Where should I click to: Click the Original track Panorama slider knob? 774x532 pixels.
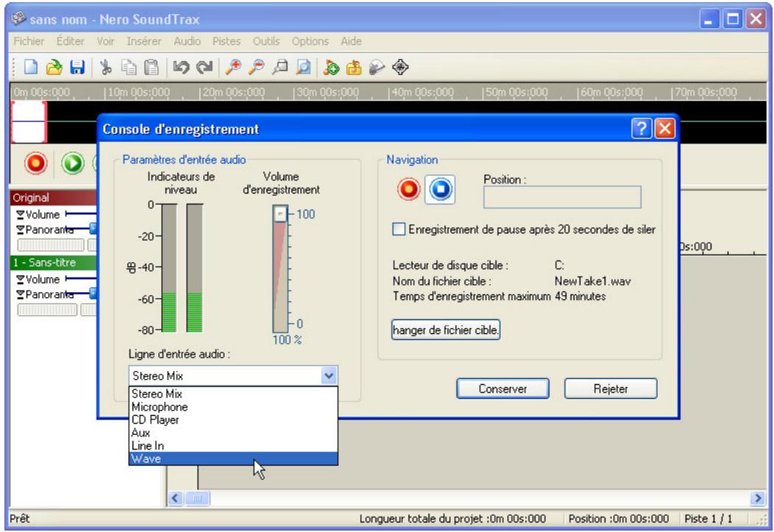click(93, 228)
